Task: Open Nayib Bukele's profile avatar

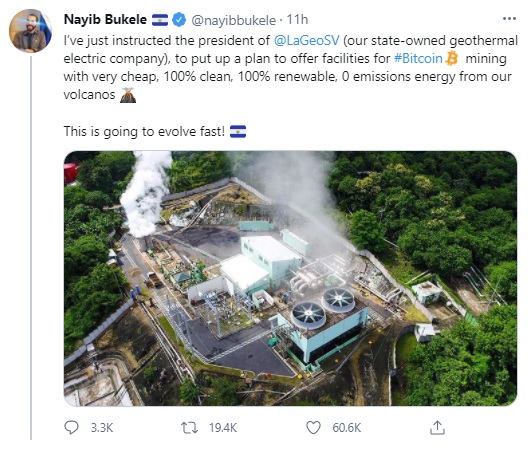Action: (30, 31)
